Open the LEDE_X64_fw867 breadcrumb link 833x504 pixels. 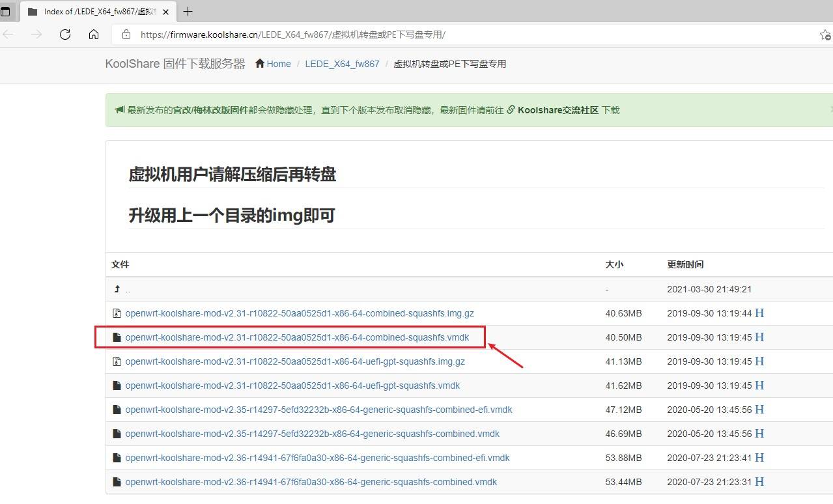(x=341, y=63)
